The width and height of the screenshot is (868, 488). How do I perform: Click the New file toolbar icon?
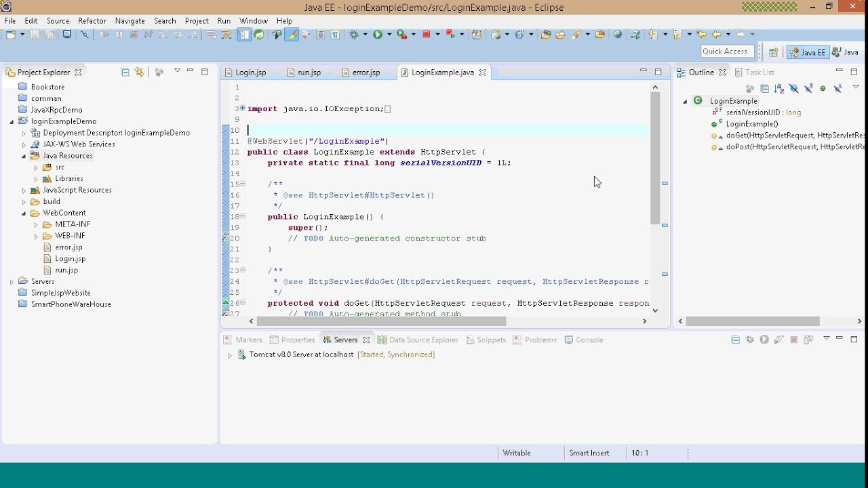(x=11, y=34)
